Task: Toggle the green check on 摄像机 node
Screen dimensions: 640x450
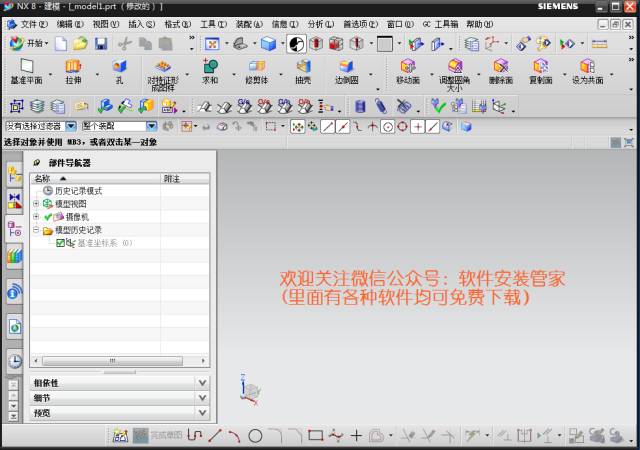Action: click(x=48, y=217)
